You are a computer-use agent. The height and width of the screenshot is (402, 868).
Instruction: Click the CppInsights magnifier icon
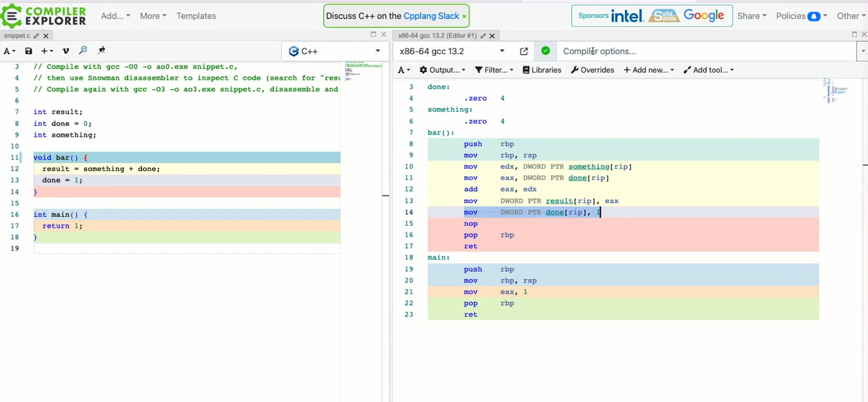click(x=83, y=51)
